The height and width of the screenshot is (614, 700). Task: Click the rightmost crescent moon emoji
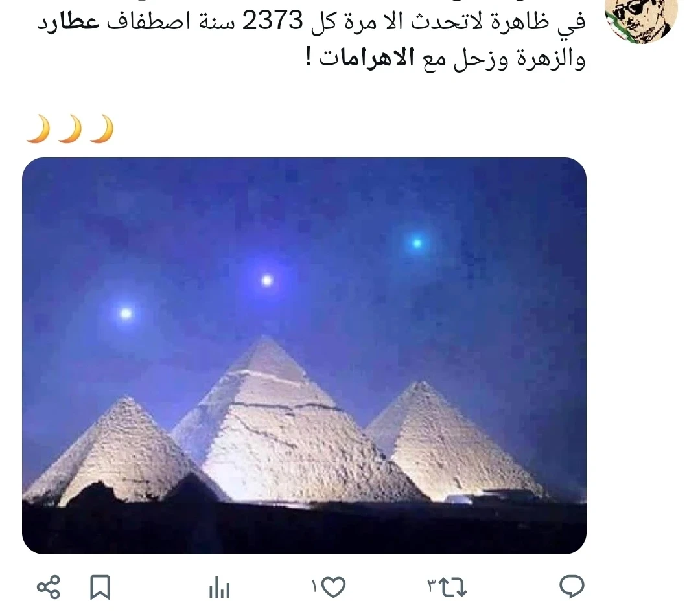(x=102, y=129)
